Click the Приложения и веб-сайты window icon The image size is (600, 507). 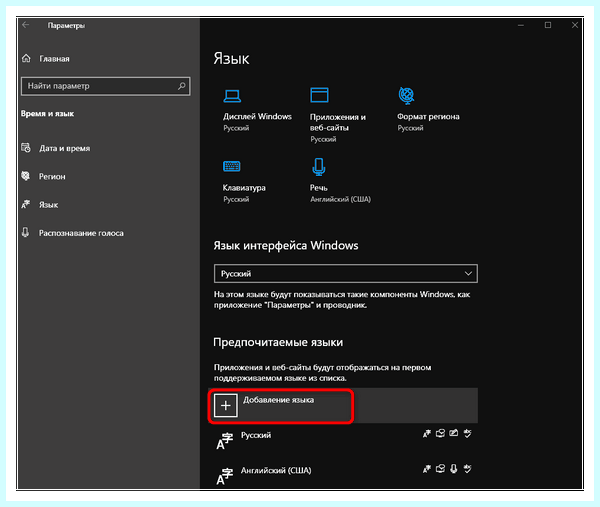point(319,95)
